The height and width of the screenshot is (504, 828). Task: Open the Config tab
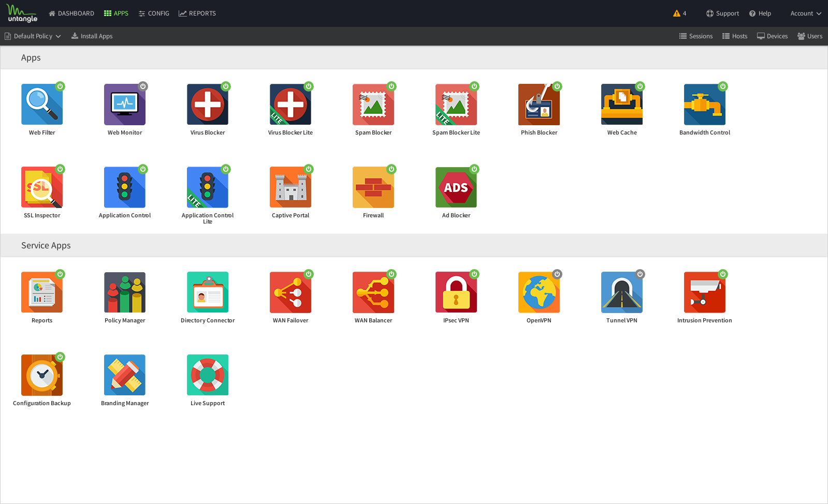point(154,13)
